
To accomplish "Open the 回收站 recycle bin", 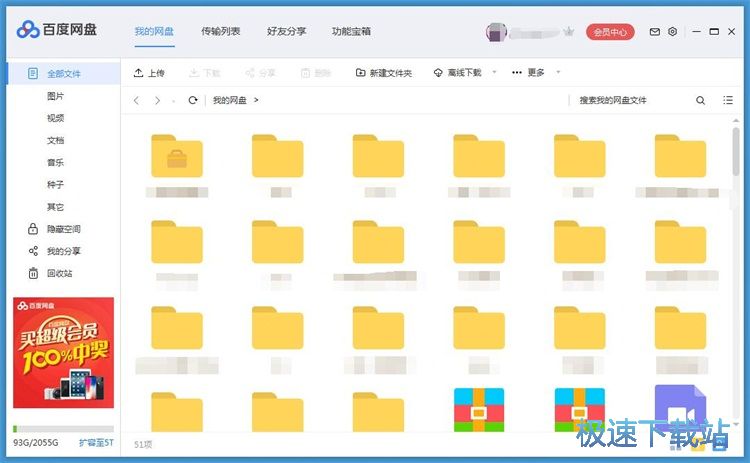I will coord(50,273).
